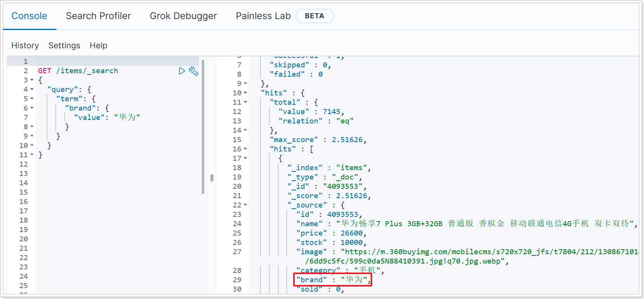This screenshot has height=299, width=644.
Task: Click the "_score" : 2.51626 line
Action: [329, 196]
